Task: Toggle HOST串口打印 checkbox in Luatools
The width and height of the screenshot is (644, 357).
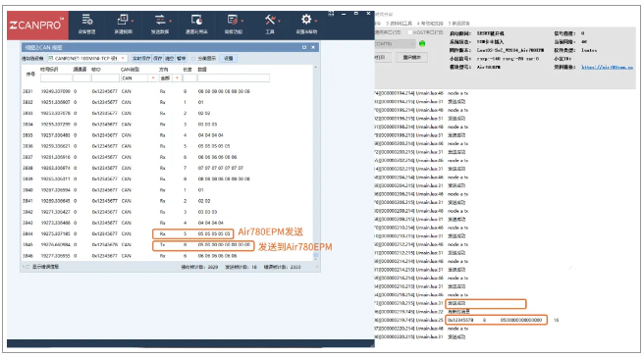Action: (x=410, y=32)
